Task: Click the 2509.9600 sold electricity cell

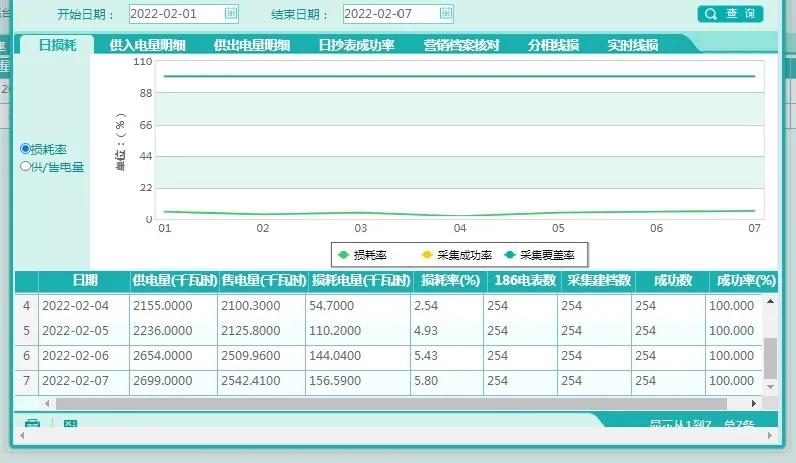Action: tap(261, 356)
